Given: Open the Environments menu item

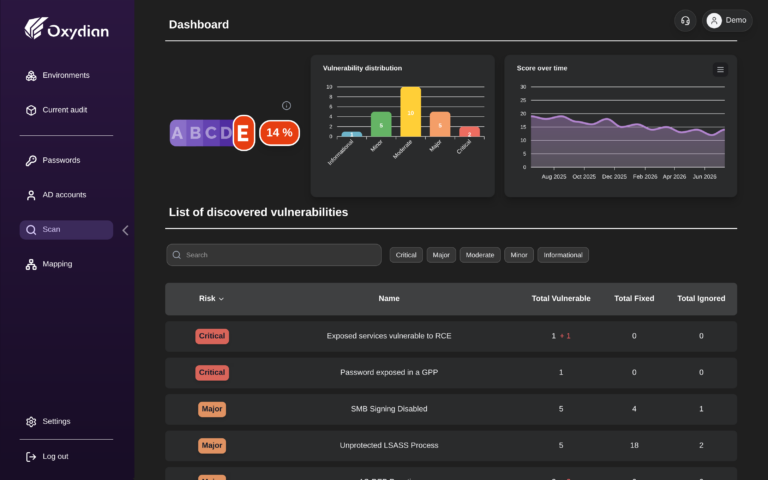Looking at the screenshot, I should (x=66, y=75).
